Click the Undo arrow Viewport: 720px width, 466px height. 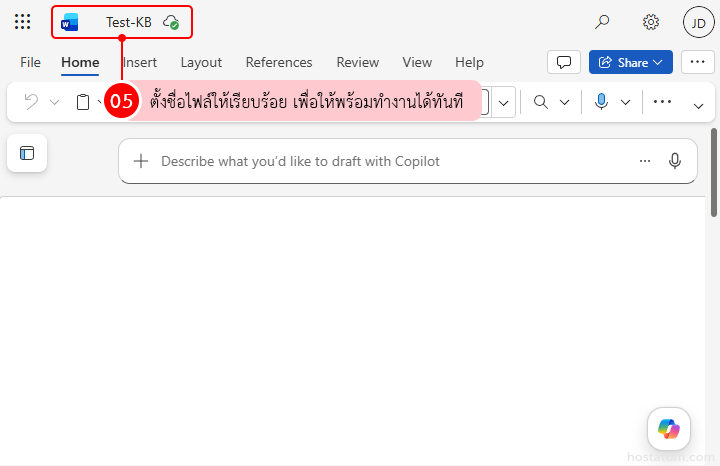[31, 101]
